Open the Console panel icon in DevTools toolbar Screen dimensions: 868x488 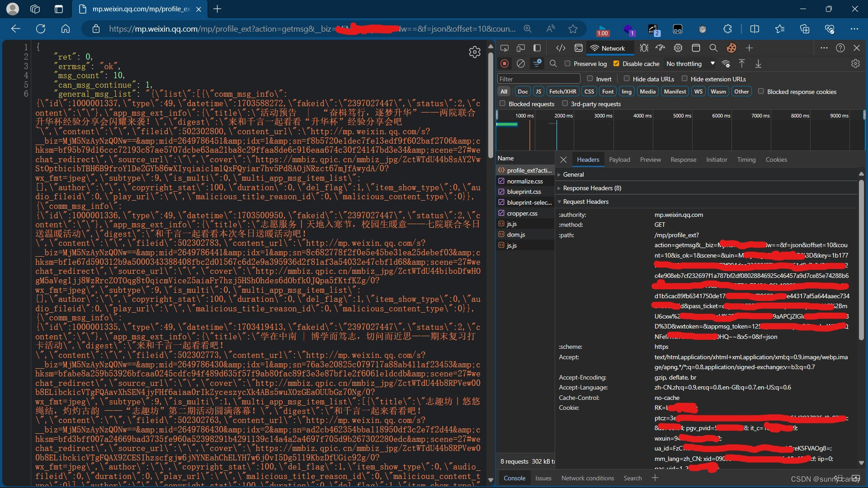(578, 48)
